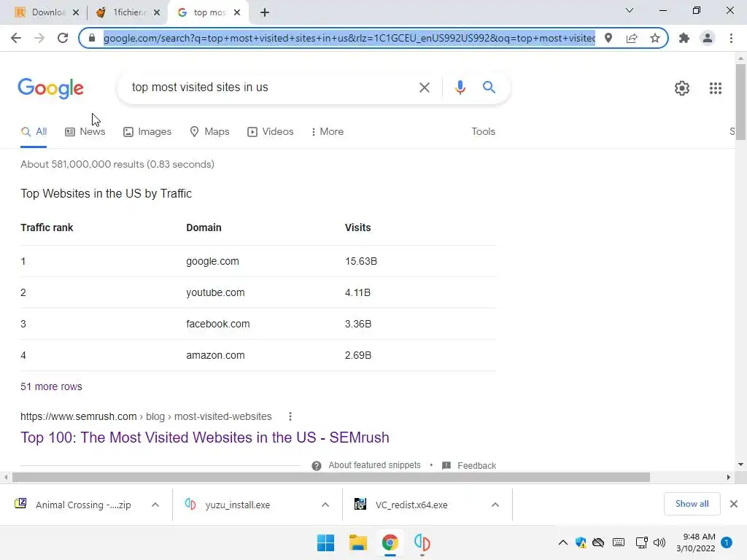Switch to the Maps results tab

(209, 132)
